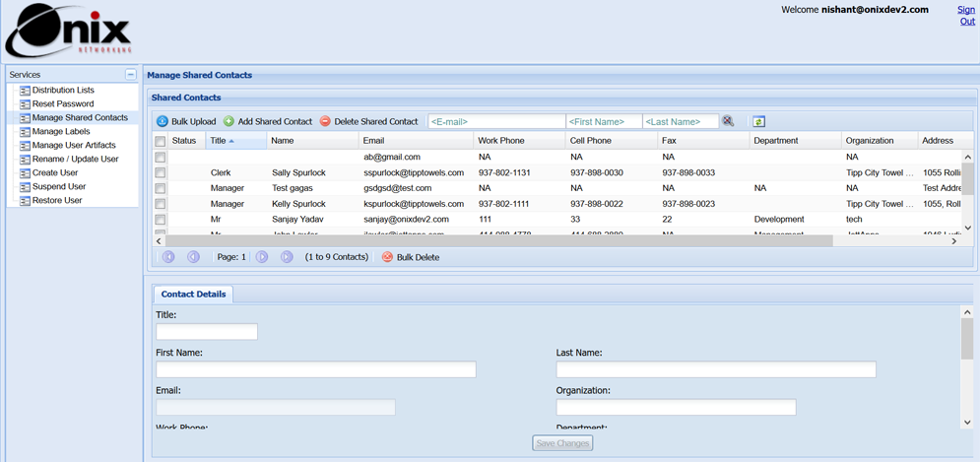Jump to the last page of contacts
This screenshot has width=980, height=462.
coord(287,257)
